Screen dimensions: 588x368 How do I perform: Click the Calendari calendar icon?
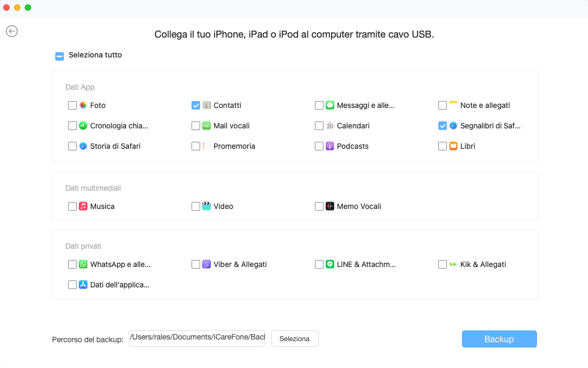click(330, 126)
